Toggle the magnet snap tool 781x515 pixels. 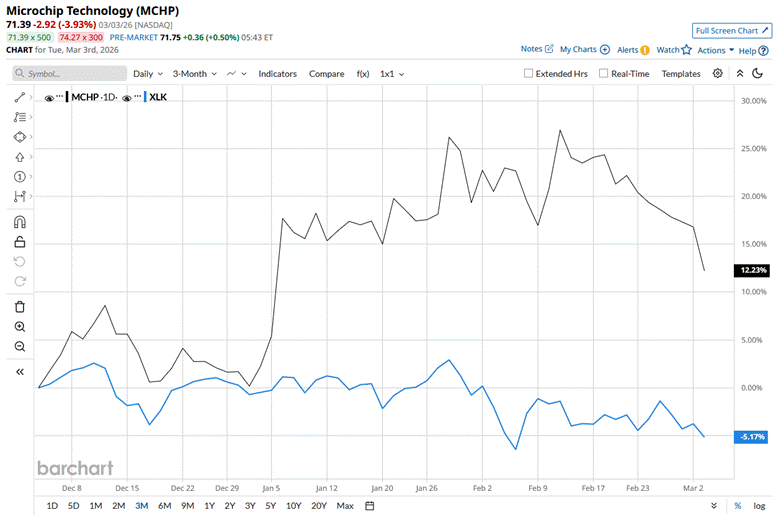pos(19,222)
